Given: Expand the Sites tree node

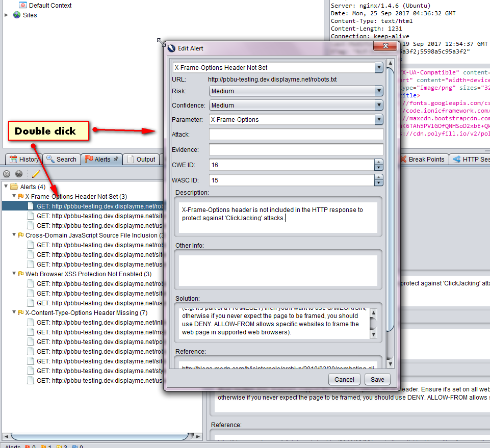Looking at the screenshot, I should point(7,15).
